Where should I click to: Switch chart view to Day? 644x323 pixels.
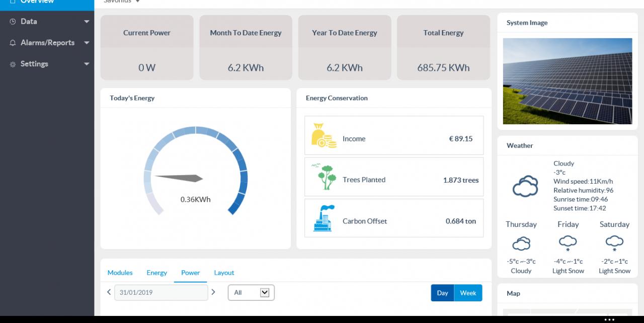pyautogui.click(x=442, y=293)
